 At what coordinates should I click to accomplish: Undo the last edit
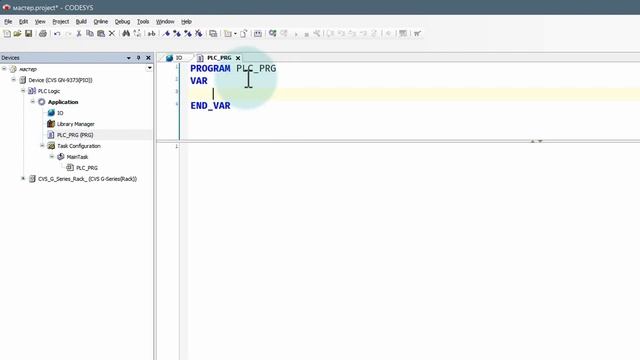(57, 33)
